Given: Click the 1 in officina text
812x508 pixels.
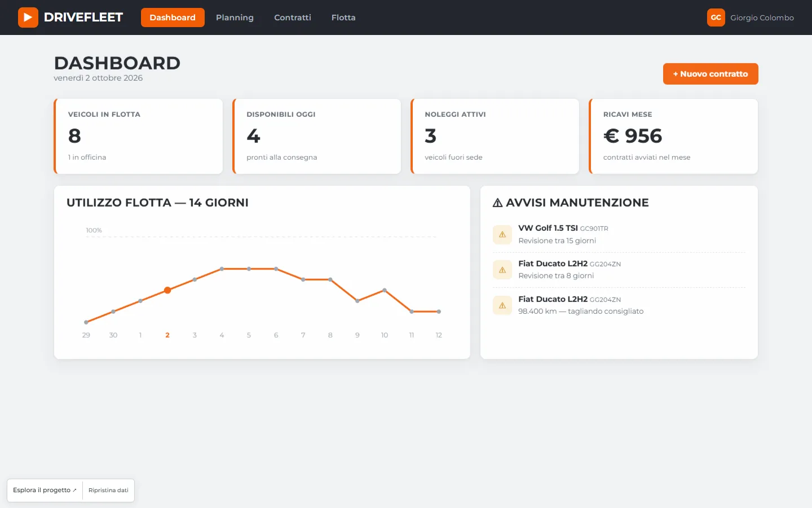Looking at the screenshot, I should coord(87,157).
